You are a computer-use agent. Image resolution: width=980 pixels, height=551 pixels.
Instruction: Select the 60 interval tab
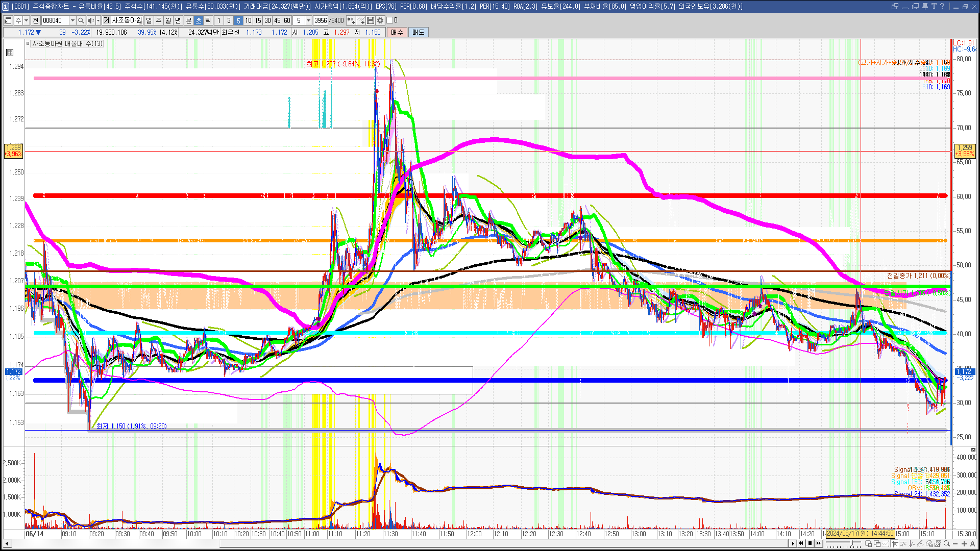coord(287,20)
